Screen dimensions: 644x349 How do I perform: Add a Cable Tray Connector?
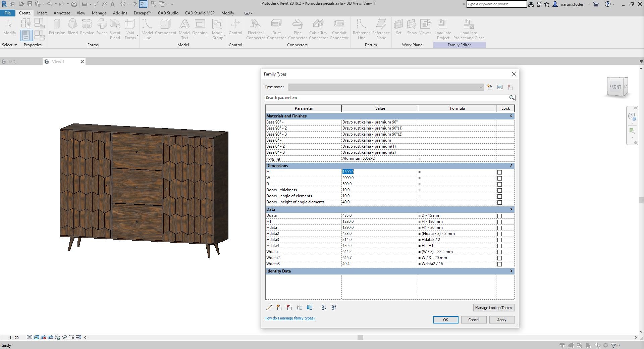(318, 29)
